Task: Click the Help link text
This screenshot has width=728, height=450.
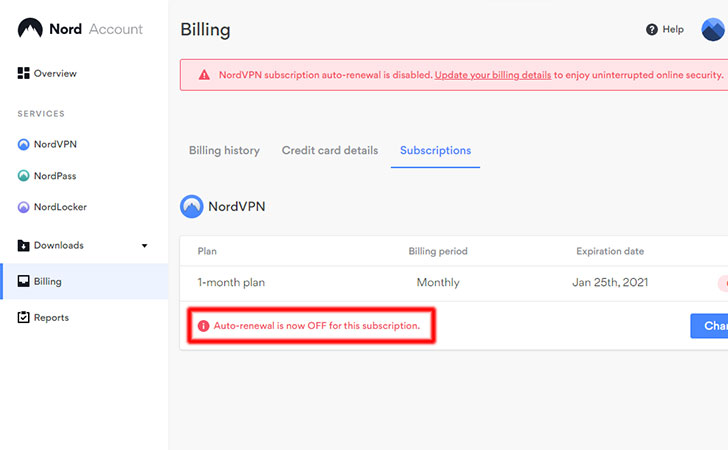Action: coord(673,29)
